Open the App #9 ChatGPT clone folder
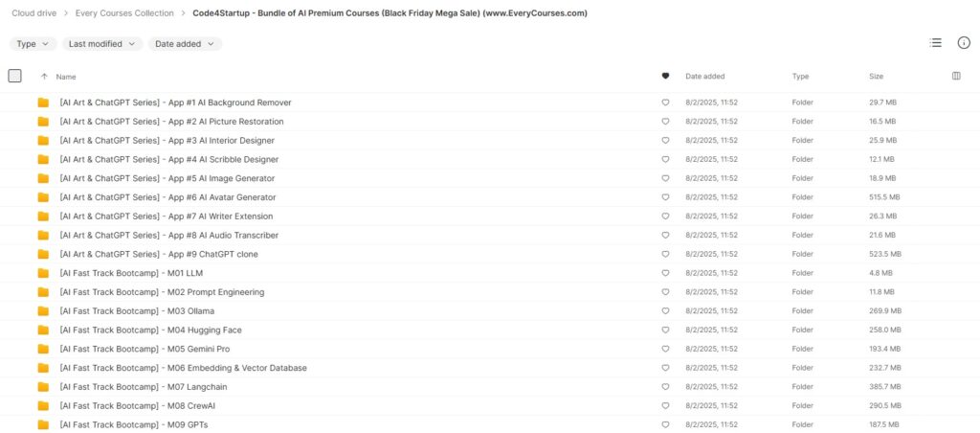Screen dimensions: 980x433 coord(159,254)
